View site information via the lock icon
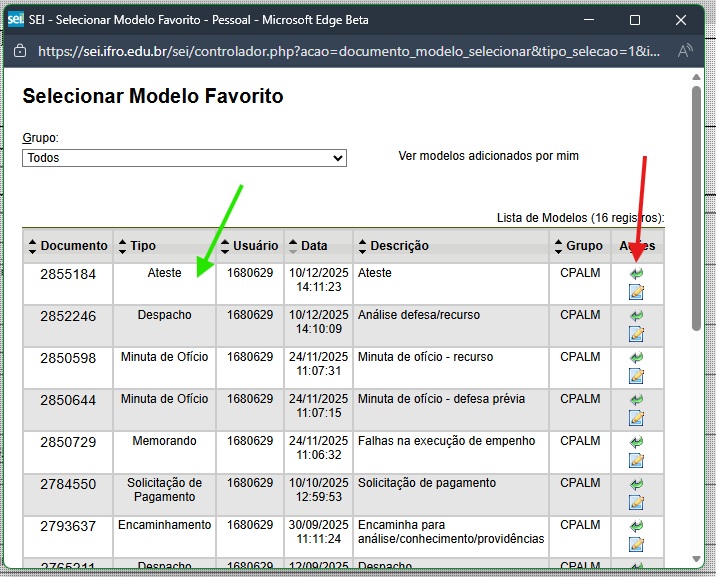Viewport: 716px width, 577px height. pos(20,51)
